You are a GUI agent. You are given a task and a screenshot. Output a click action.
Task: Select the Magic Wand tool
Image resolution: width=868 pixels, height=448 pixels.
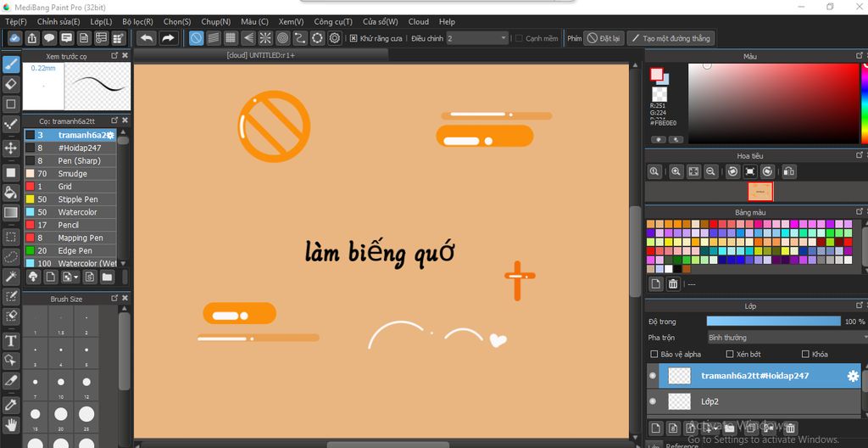[x=10, y=276]
